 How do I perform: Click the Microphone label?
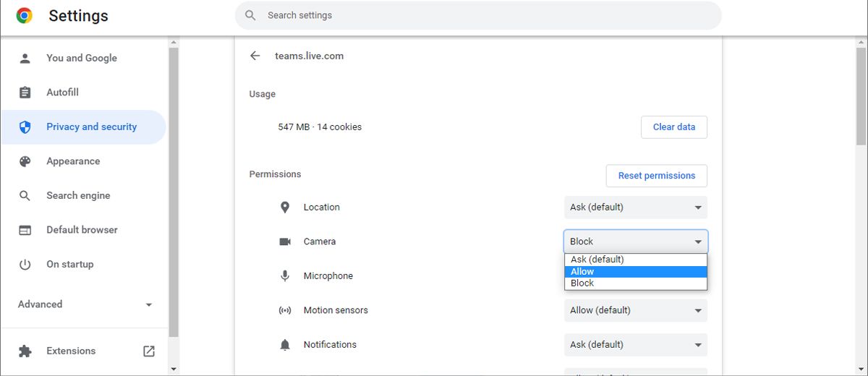(328, 276)
